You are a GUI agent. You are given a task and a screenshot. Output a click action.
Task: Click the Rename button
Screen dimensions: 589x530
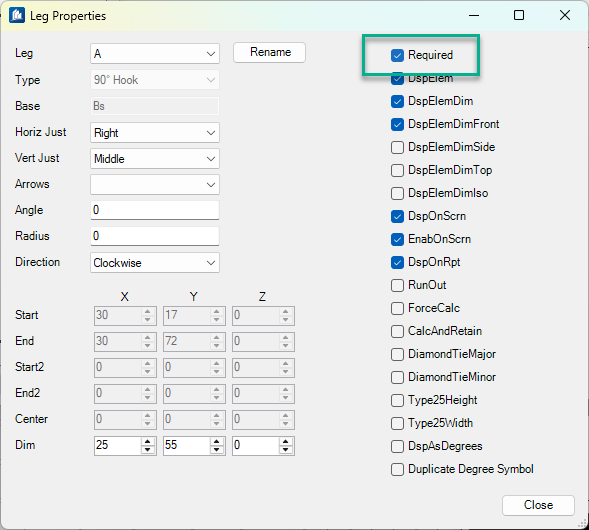click(x=269, y=52)
